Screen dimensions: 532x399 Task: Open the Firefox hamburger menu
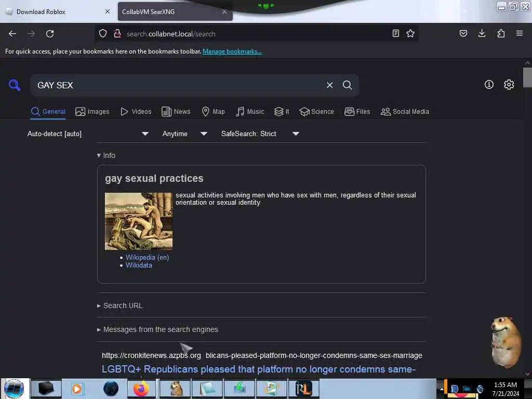tap(520, 33)
